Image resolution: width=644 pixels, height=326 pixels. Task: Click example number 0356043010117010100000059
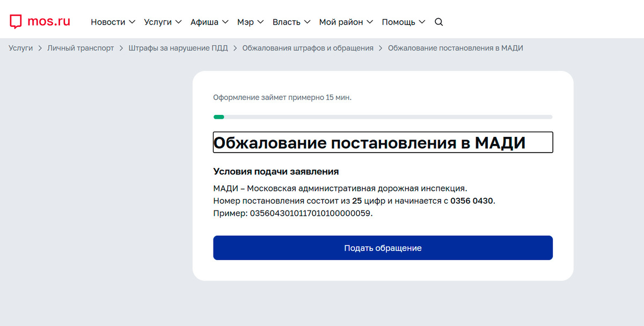click(310, 213)
